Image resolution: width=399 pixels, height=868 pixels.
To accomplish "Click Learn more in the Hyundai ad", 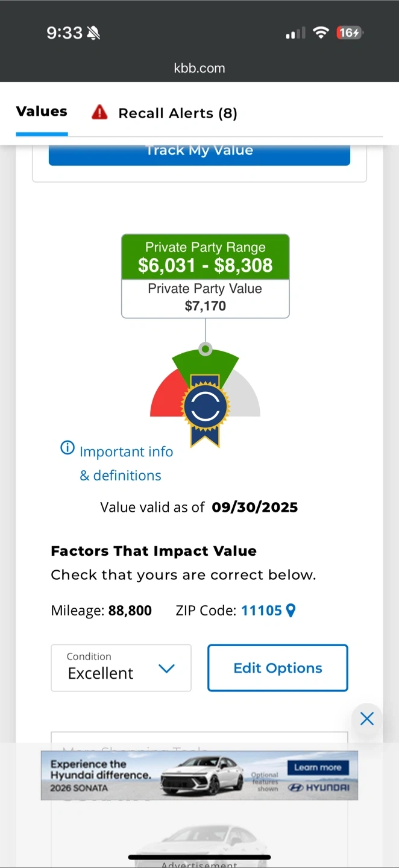I will tap(318, 767).
